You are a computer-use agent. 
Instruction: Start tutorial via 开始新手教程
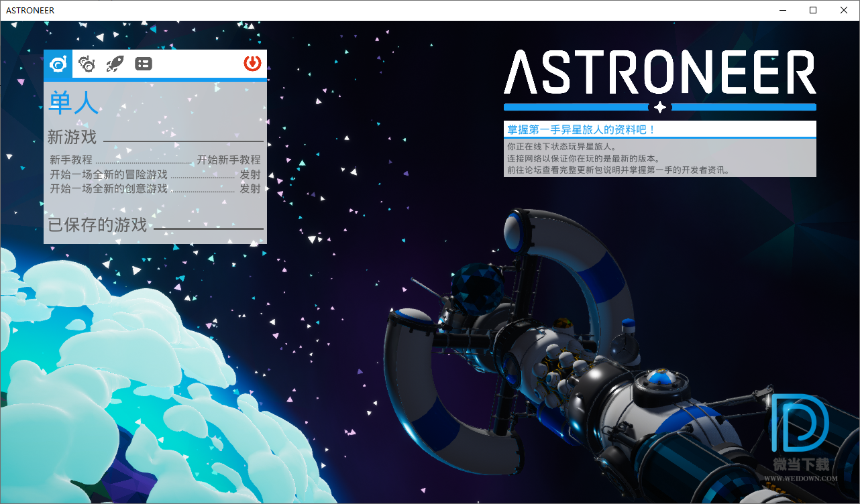click(228, 160)
